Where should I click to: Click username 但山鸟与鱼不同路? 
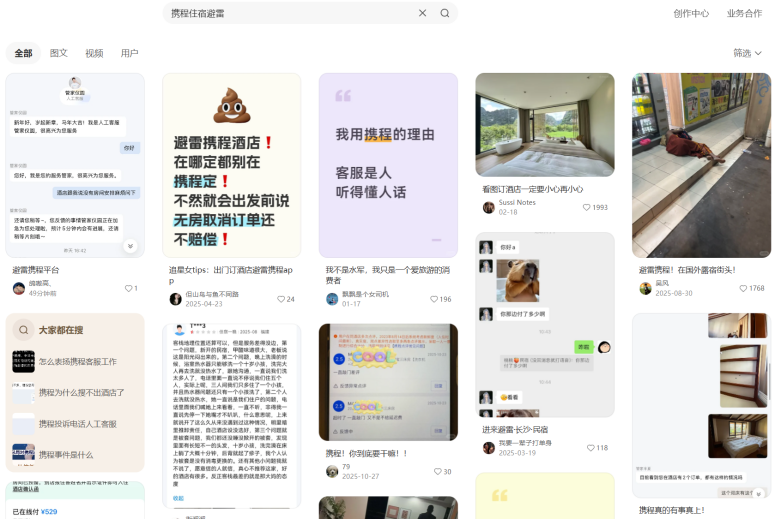[x=212, y=294]
